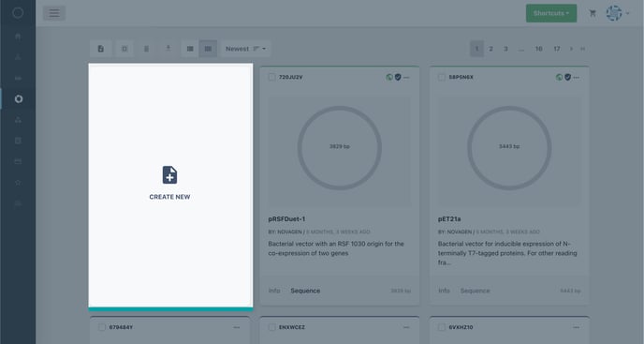The height and width of the screenshot is (344, 644).
Task: Click the star icon in left sidebar
Action: (x=18, y=182)
